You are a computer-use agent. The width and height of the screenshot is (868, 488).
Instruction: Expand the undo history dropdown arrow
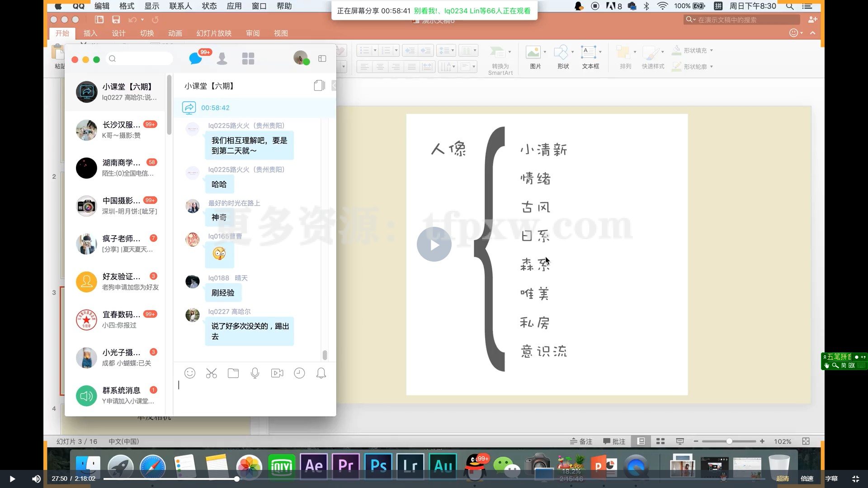click(x=142, y=20)
